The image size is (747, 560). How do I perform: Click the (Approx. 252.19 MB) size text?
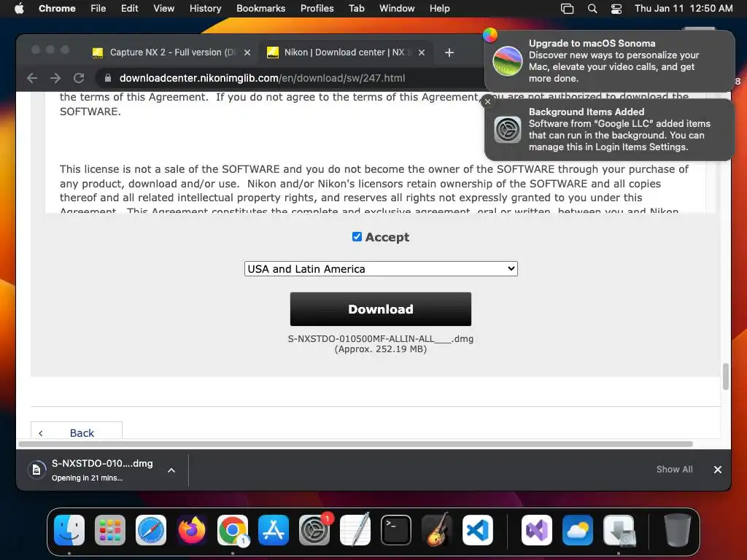(x=381, y=349)
